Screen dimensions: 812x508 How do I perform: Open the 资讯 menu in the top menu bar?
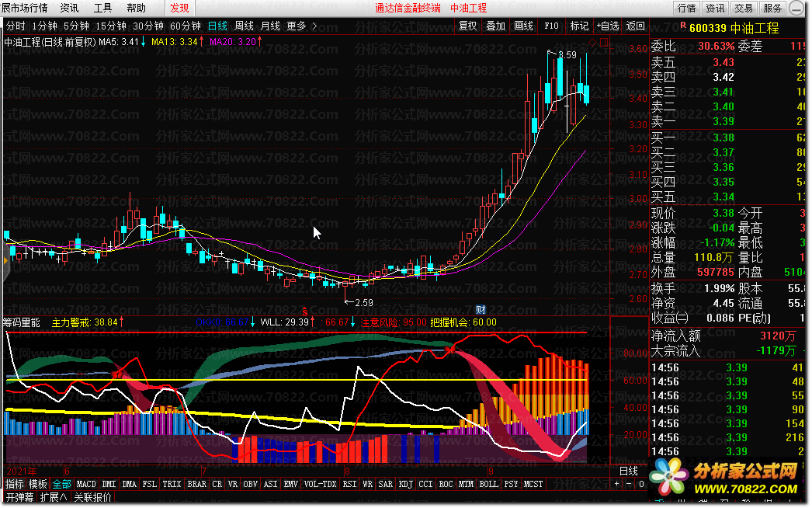point(69,8)
